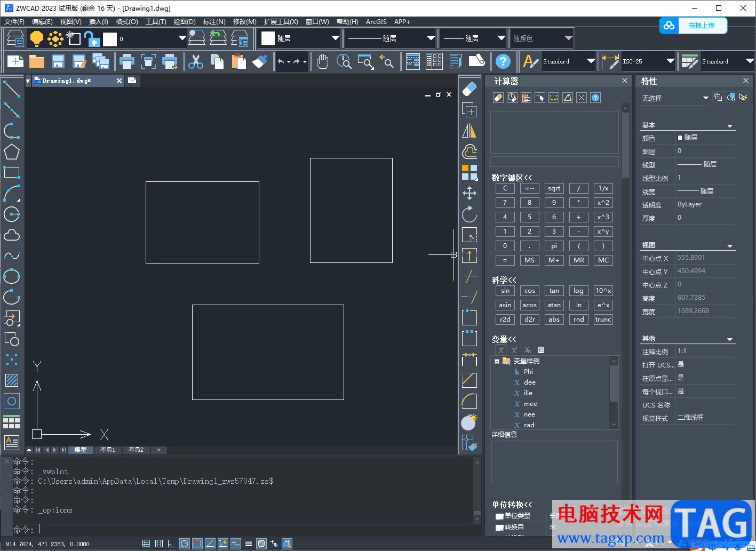Click the calculator Clear eraser icon
Viewport: 756px width, 551px height.
(498, 98)
